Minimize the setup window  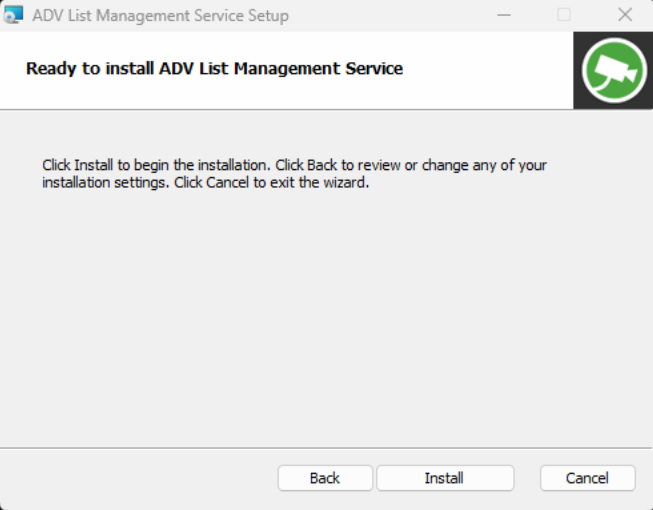tap(503, 15)
